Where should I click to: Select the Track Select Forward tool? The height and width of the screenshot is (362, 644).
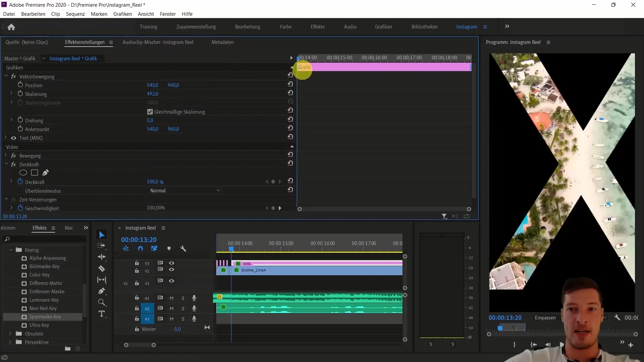click(101, 246)
